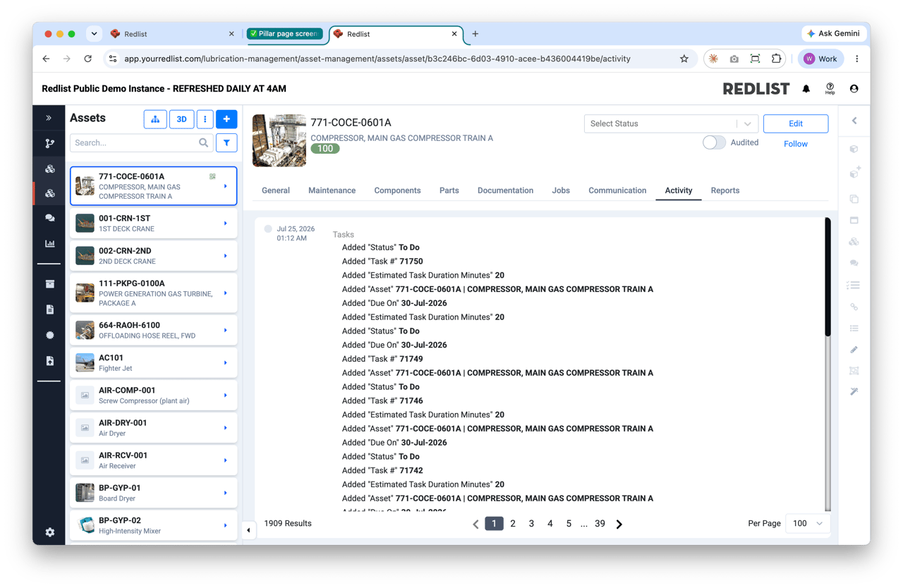
Task: Go to page 2 of results
Action: [513, 523]
